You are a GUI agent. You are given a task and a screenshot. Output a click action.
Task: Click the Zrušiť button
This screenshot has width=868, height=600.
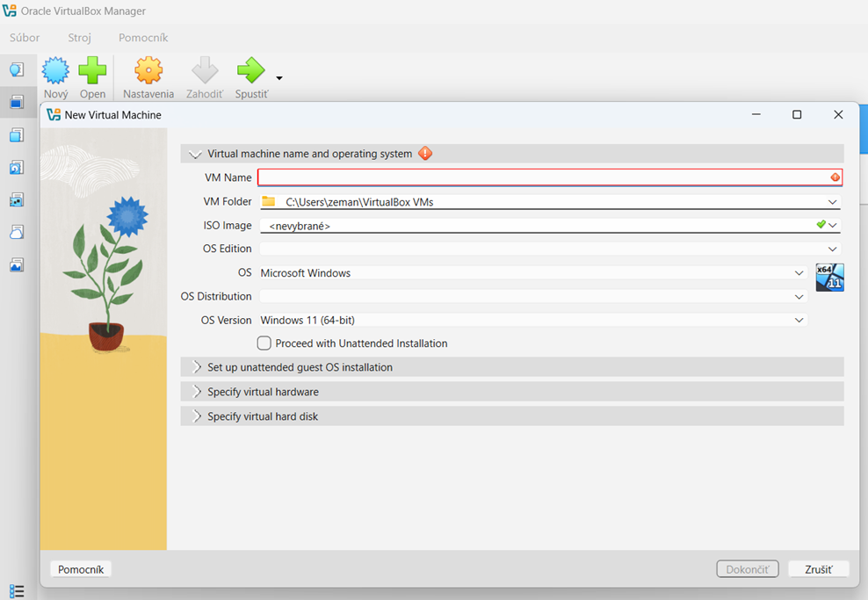point(819,569)
